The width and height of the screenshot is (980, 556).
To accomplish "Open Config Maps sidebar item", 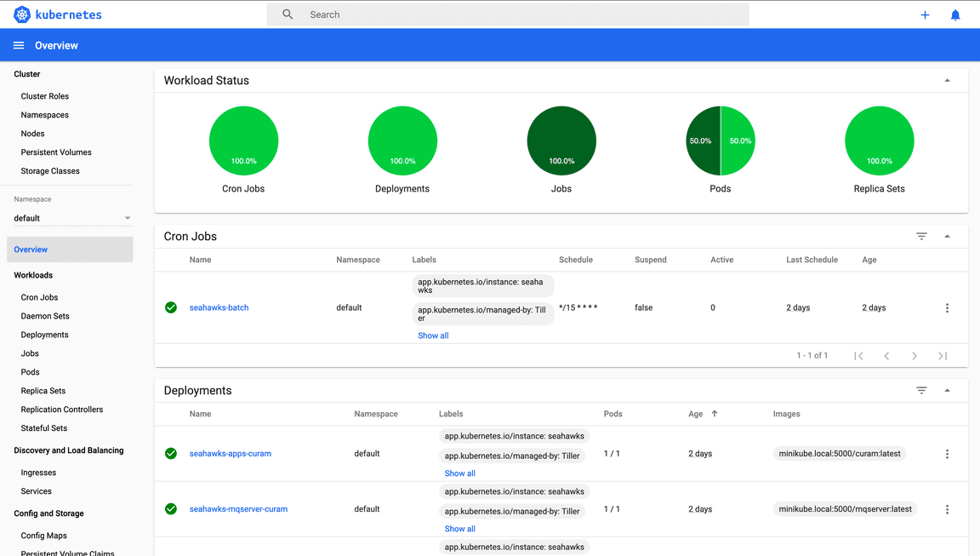I will tap(43, 536).
